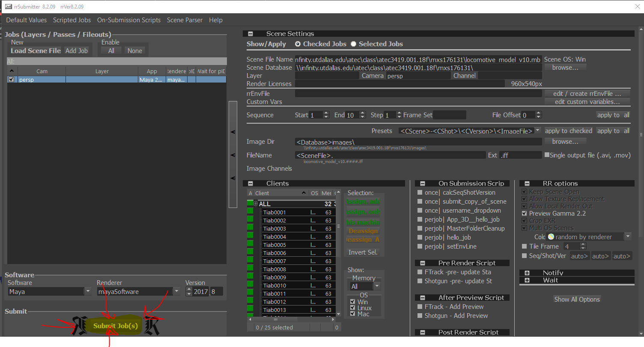Click the gothic R logo left of Submit
This screenshot has width=644, height=347.
click(80, 325)
